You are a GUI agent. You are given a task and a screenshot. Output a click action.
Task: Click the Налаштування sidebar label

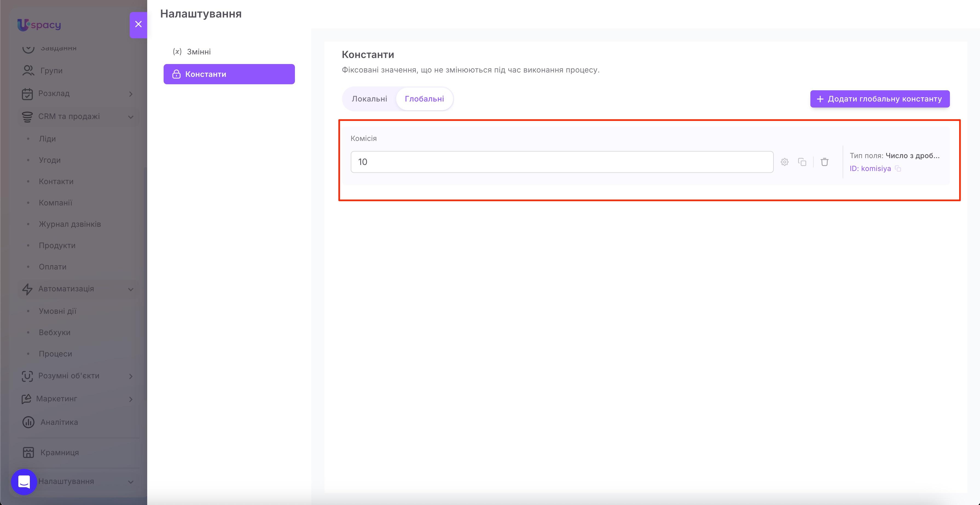coord(66,481)
